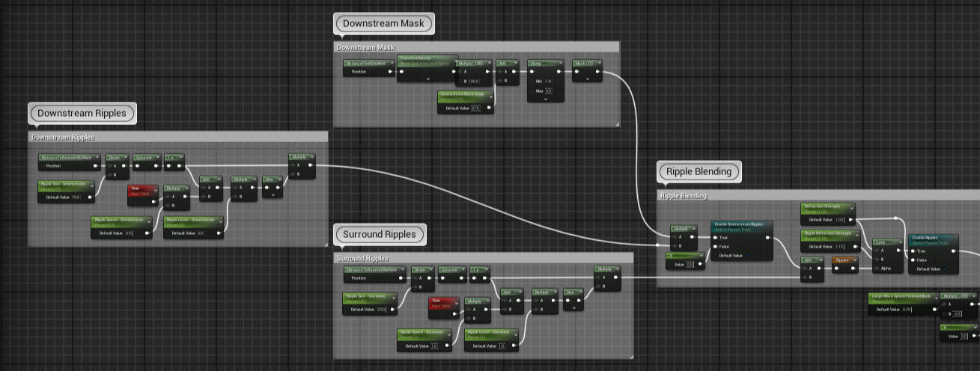Expand the Sine node chevron in Downstream Ripples
The image size is (980, 371).
273,194
